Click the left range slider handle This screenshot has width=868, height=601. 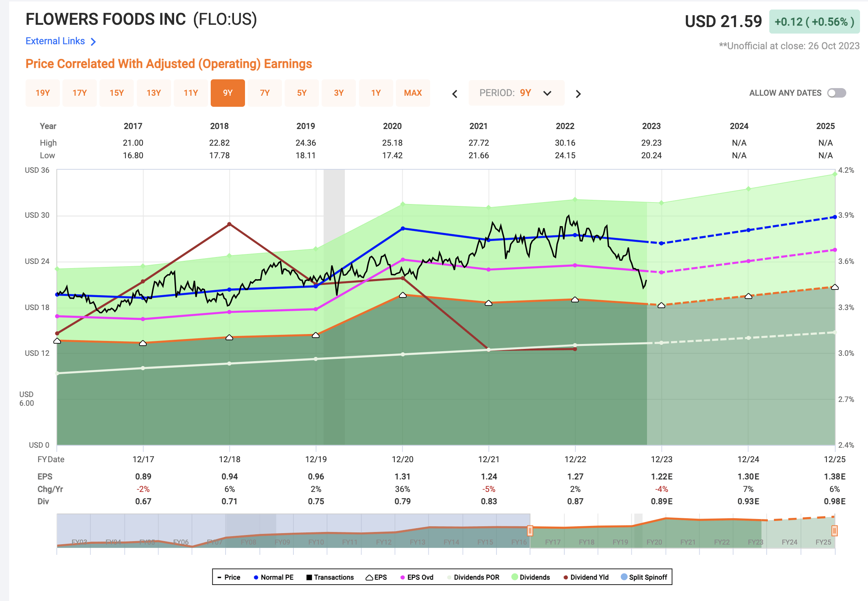coord(530,530)
